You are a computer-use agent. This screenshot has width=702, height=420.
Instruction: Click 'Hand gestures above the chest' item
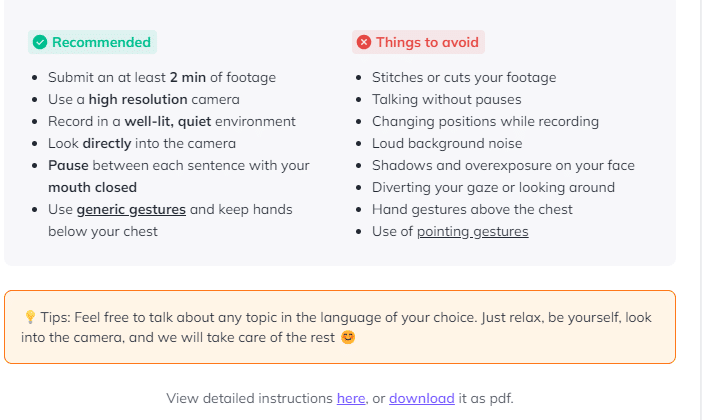472,210
